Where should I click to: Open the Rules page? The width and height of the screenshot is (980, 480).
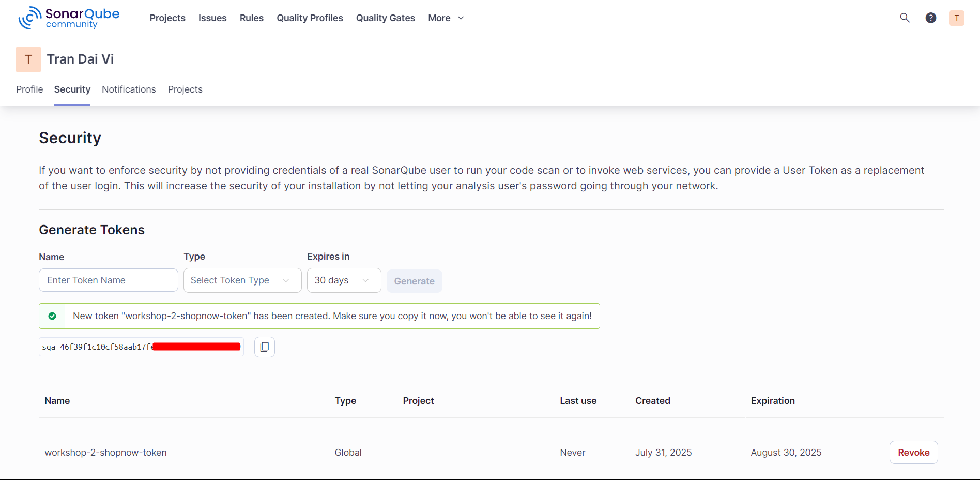point(252,18)
